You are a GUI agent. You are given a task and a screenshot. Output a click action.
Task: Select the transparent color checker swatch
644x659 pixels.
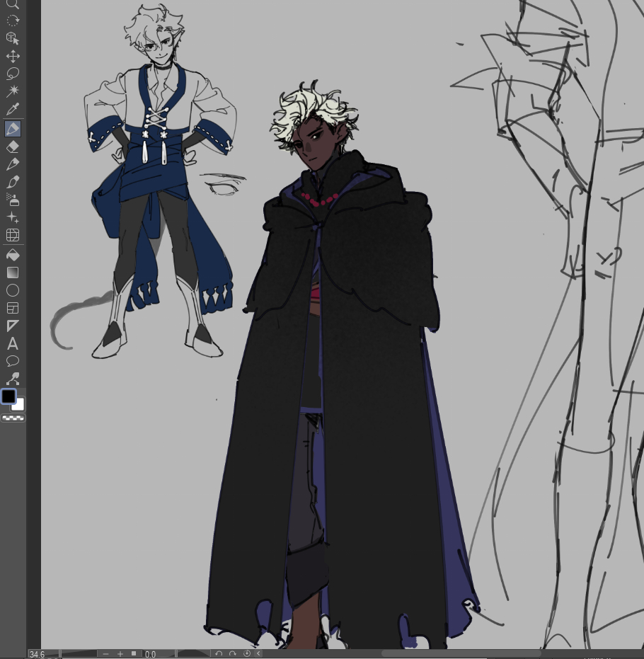point(13,418)
